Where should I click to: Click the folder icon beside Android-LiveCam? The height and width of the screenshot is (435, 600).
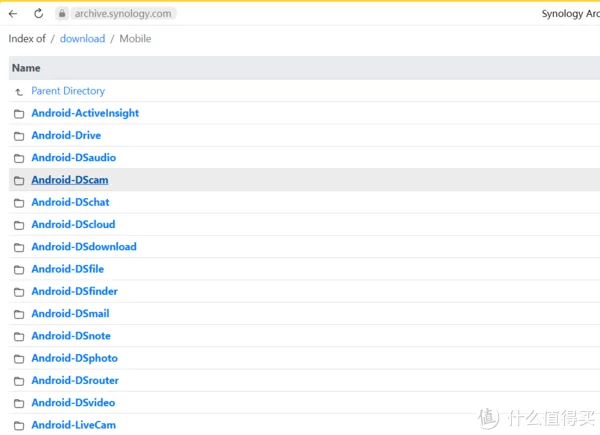[19, 426]
